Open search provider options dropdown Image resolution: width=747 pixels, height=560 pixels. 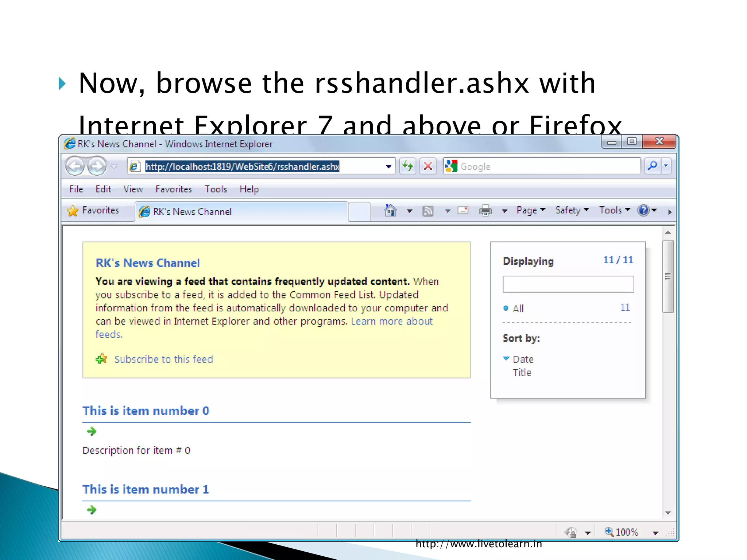tap(666, 166)
